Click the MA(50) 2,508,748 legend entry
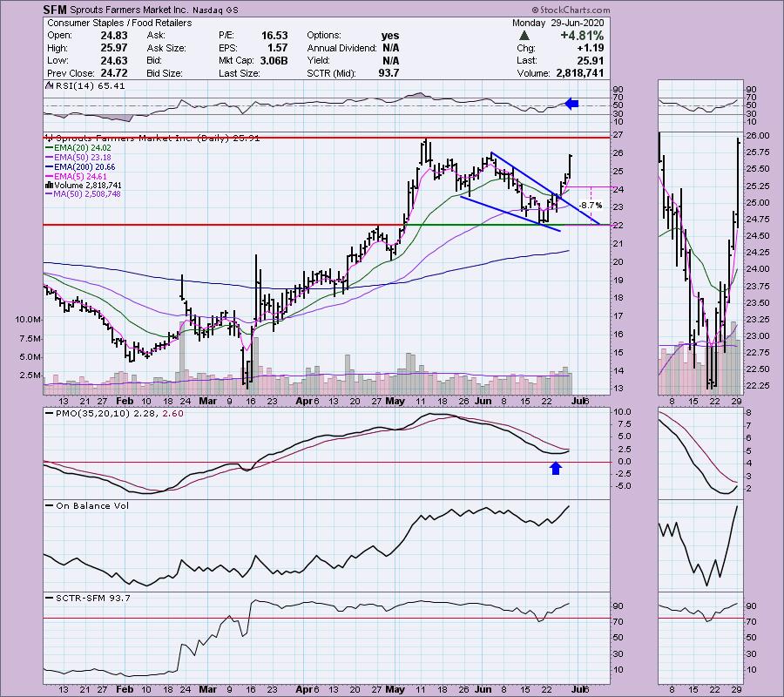The image size is (784, 697). click(x=83, y=194)
